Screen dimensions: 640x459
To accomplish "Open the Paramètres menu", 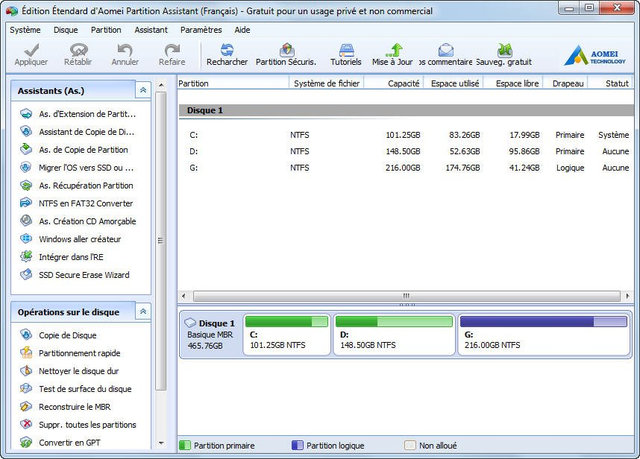I will [201, 30].
